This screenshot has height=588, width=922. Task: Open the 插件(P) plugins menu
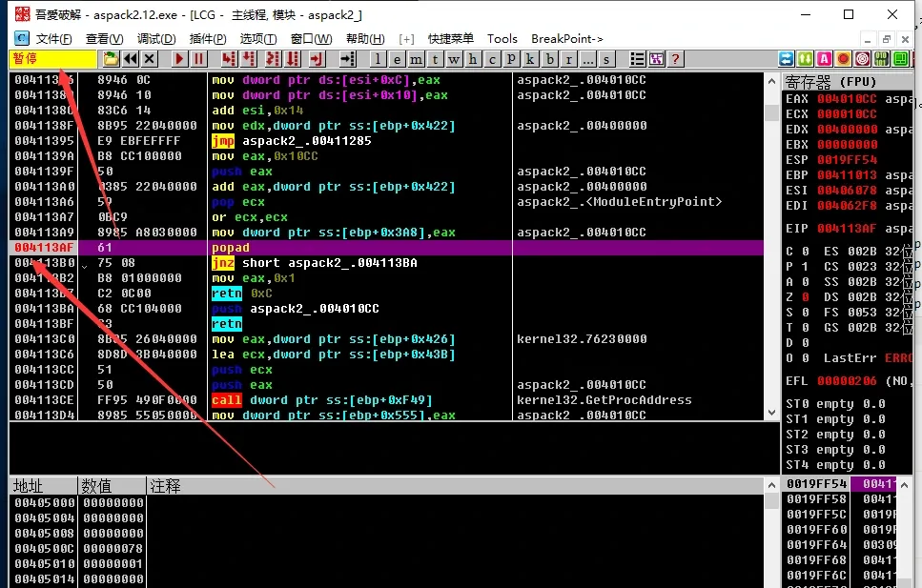pyautogui.click(x=208, y=39)
